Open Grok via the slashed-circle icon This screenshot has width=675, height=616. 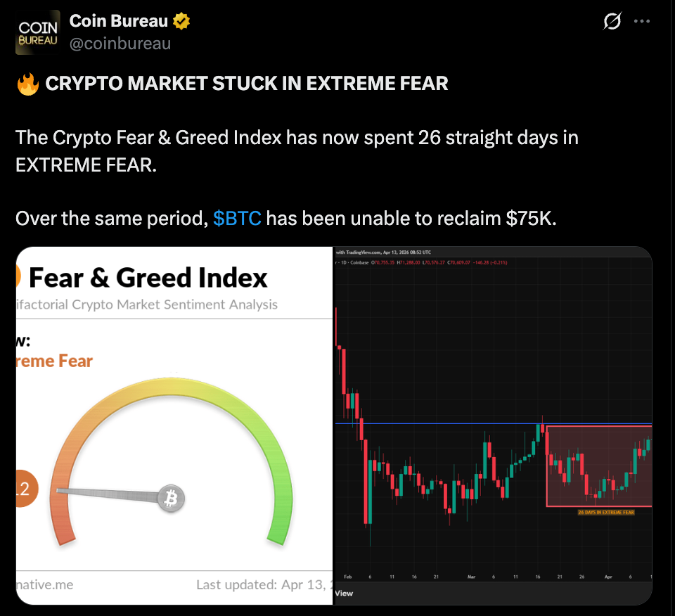click(x=612, y=22)
